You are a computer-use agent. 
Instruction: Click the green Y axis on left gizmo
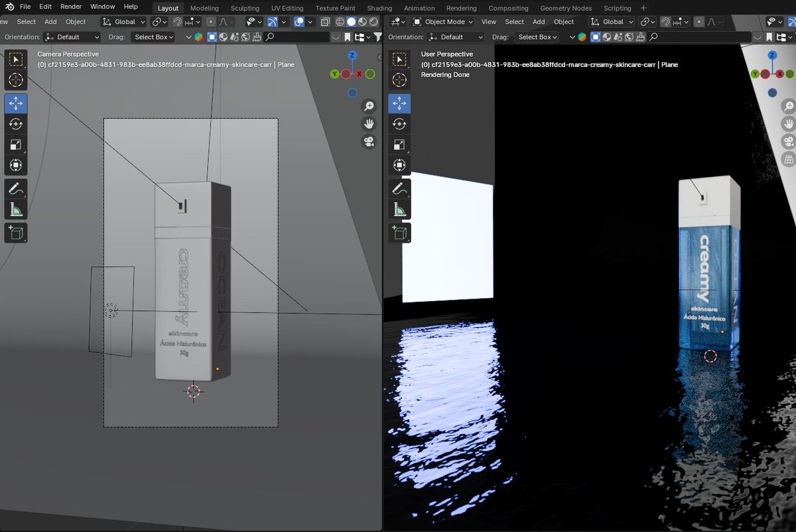334,74
